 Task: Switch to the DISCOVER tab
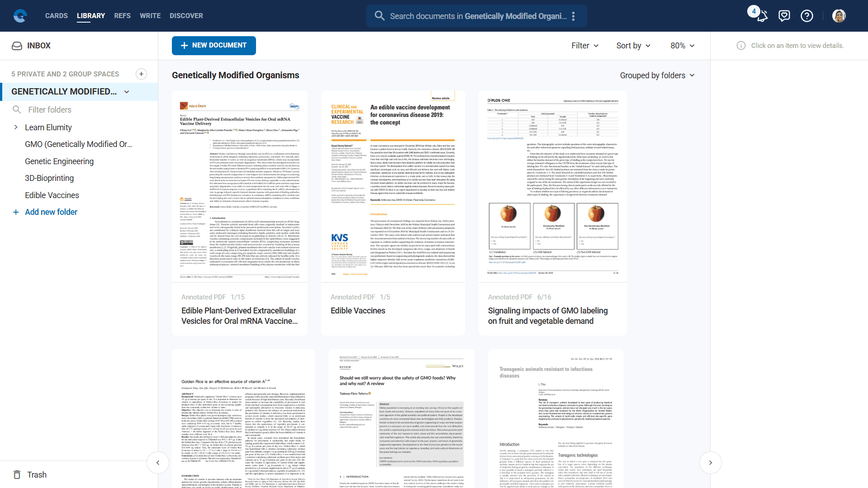pos(186,16)
